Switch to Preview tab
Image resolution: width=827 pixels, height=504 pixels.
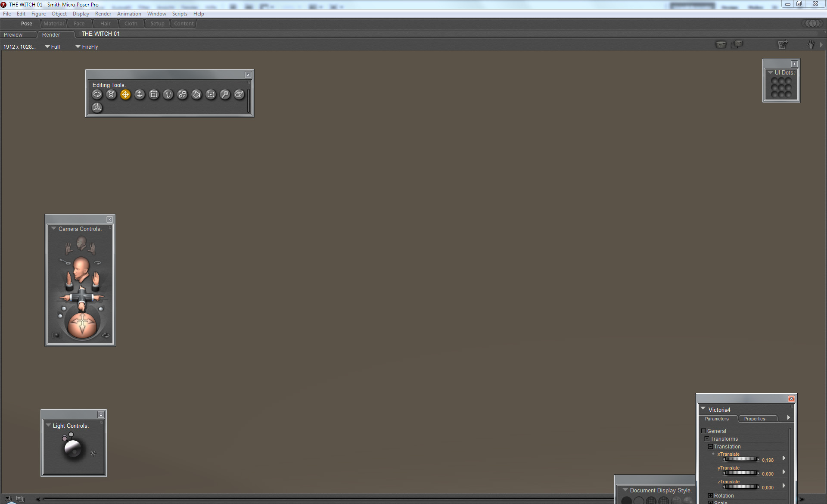coord(13,35)
